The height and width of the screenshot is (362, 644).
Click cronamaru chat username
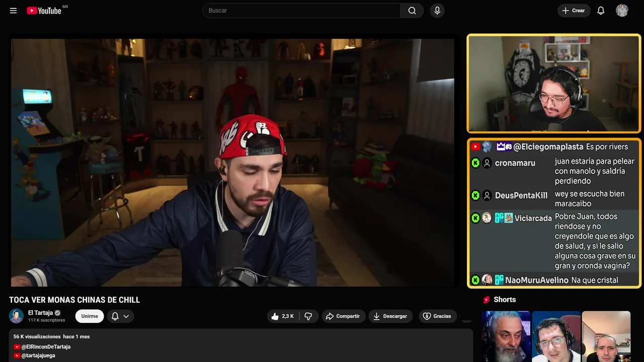[x=515, y=163]
